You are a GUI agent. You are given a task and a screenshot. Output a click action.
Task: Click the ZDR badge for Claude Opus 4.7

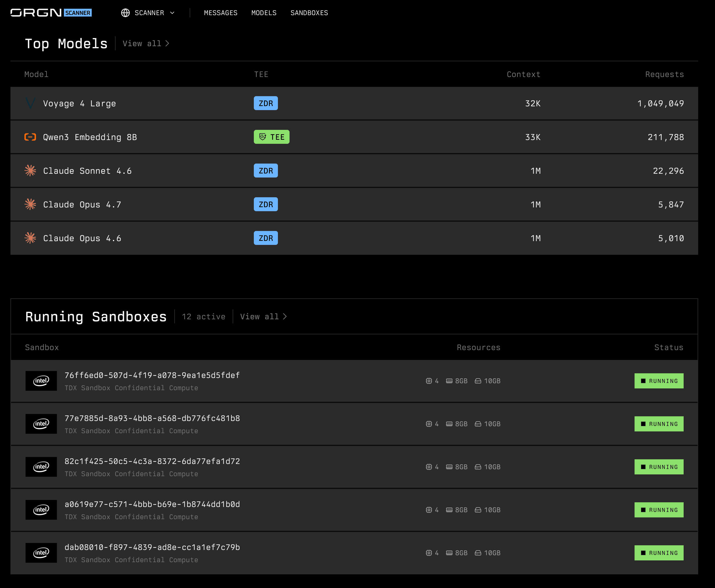(x=266, y=205)
